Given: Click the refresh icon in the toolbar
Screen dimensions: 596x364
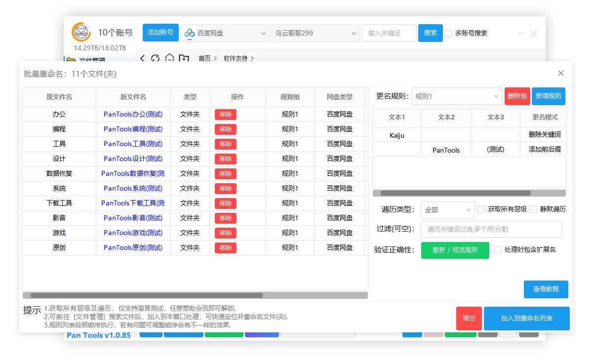Looking at the screenshot, I should point(156,58).
